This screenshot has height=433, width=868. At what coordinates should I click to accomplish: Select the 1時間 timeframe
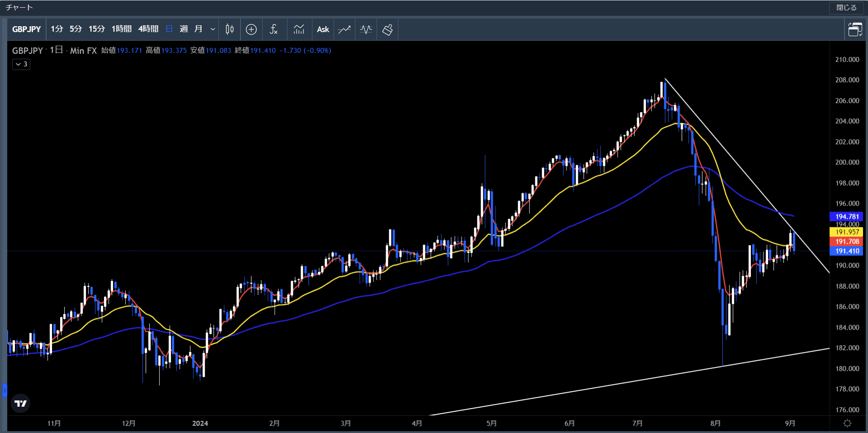tap(122, 29)
